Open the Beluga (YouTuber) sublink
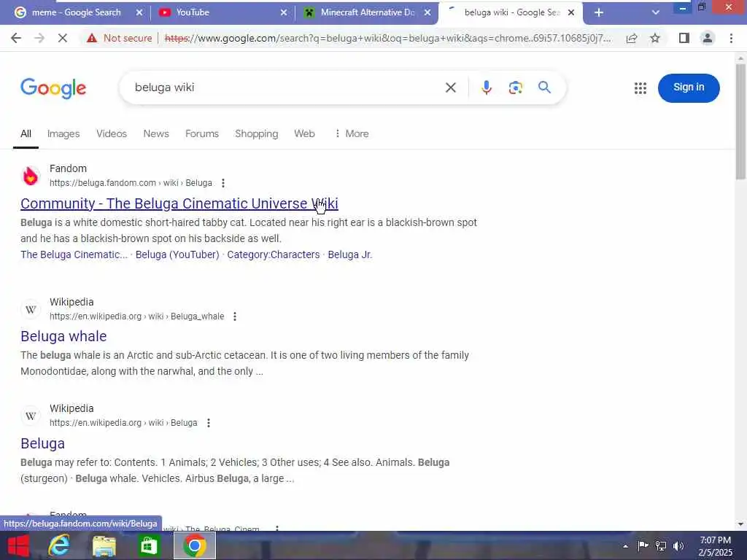Viewport: 747px width, 560px height. tap(177, 254)
